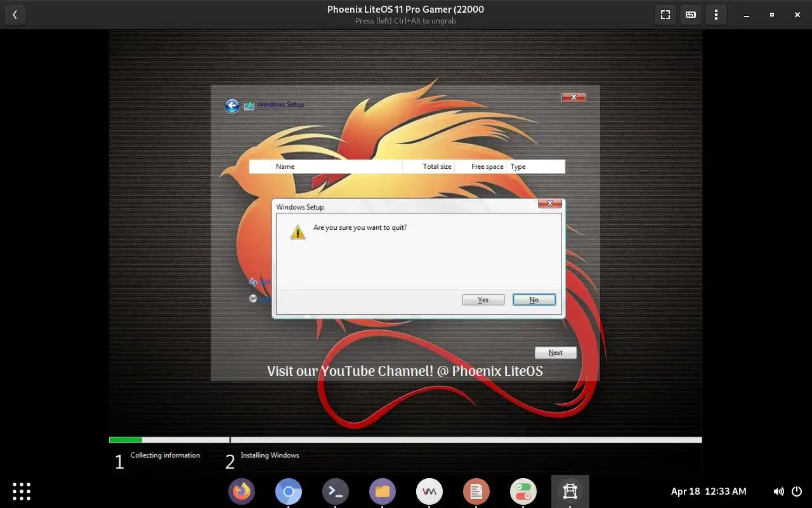
Task: Click the installation progress bar
Action: 405,440
